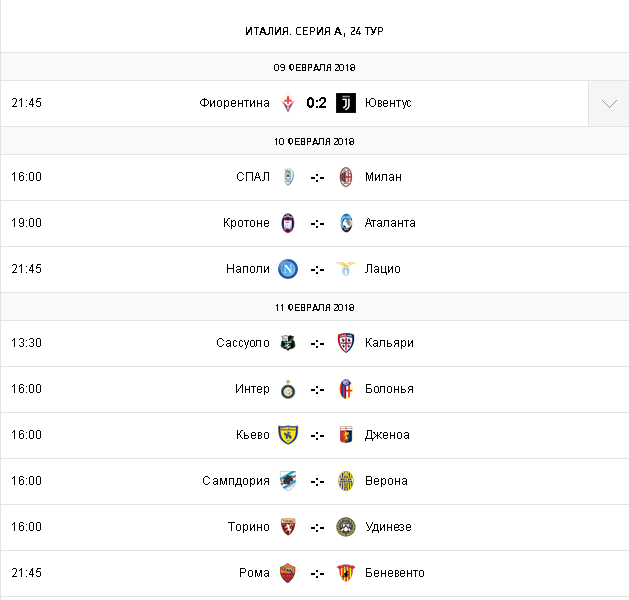The width and height of the screenshot is (629, 600).
Task: Click the СПАЛ–Милан pending score placeholder
Action: click(317, 177)
